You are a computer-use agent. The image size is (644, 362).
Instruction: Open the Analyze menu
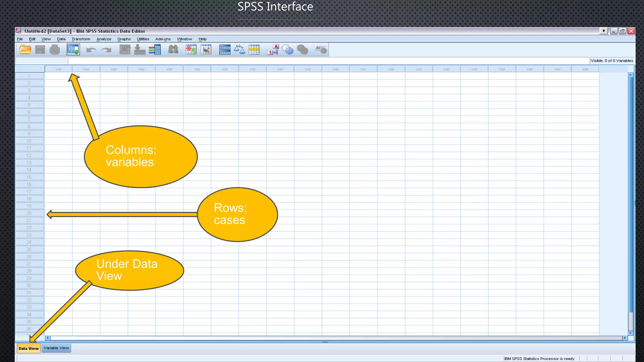(x=104, y=39)
